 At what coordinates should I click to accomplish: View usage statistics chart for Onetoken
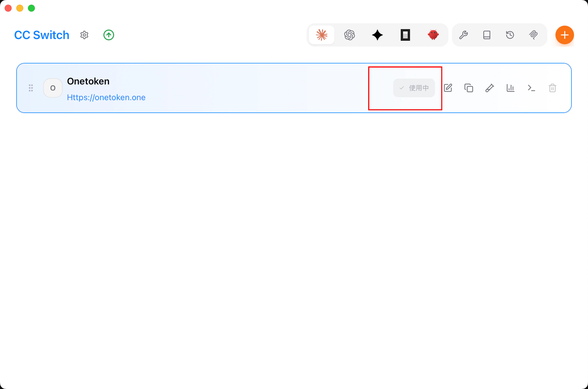pyautogui.click(x=511, y=88)
